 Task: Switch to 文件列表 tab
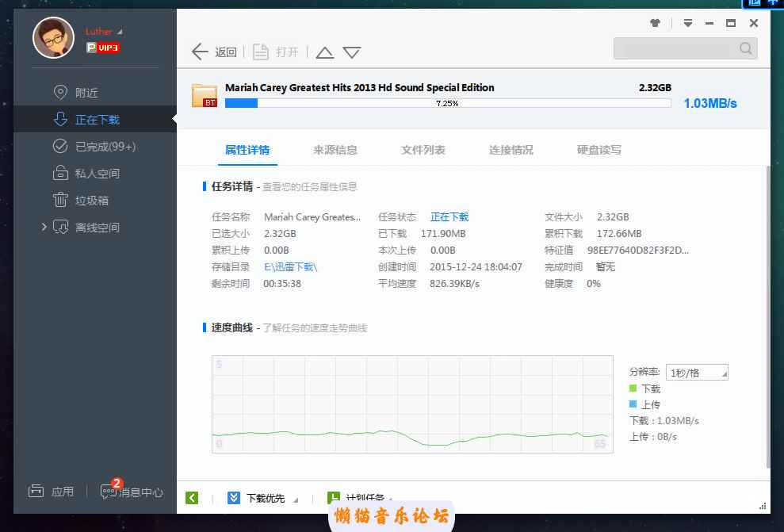(x=423, y=150)
